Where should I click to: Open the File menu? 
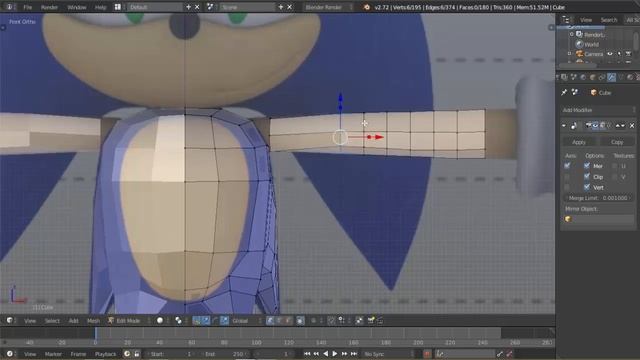pos(27,7)
